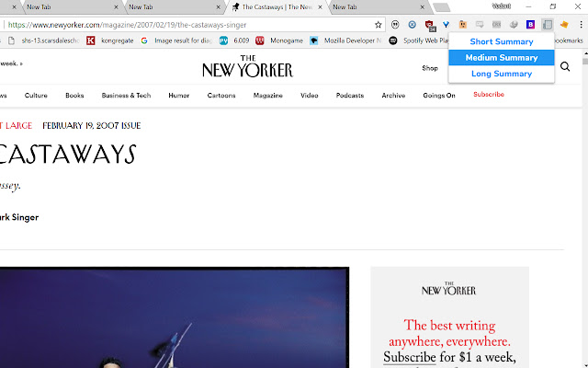Open the shs-13.scarsdaleschools bookmark

(x=44, y=40)
